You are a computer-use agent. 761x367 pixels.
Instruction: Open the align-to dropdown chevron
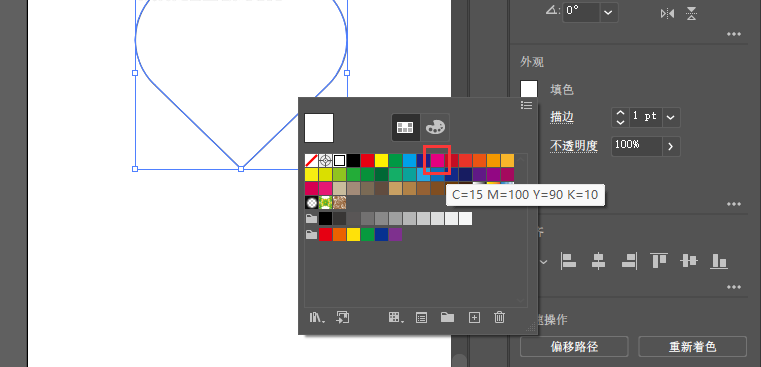[x=544, y=262]
